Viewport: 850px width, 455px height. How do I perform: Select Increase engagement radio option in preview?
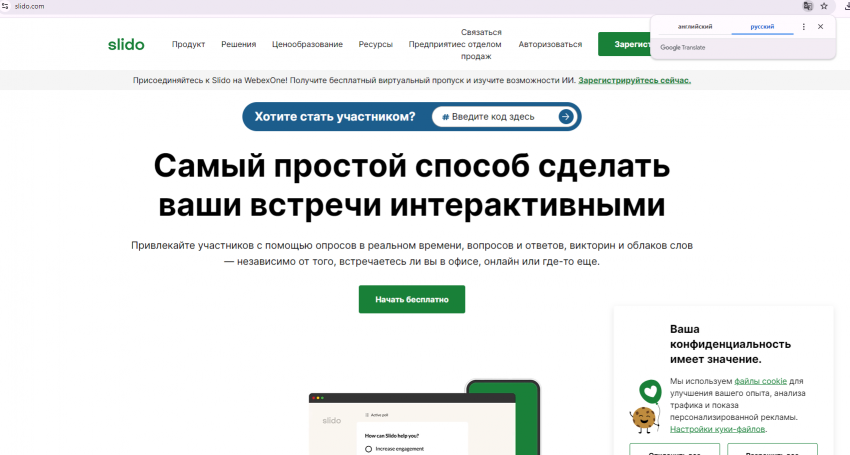(x=369, y=449)
